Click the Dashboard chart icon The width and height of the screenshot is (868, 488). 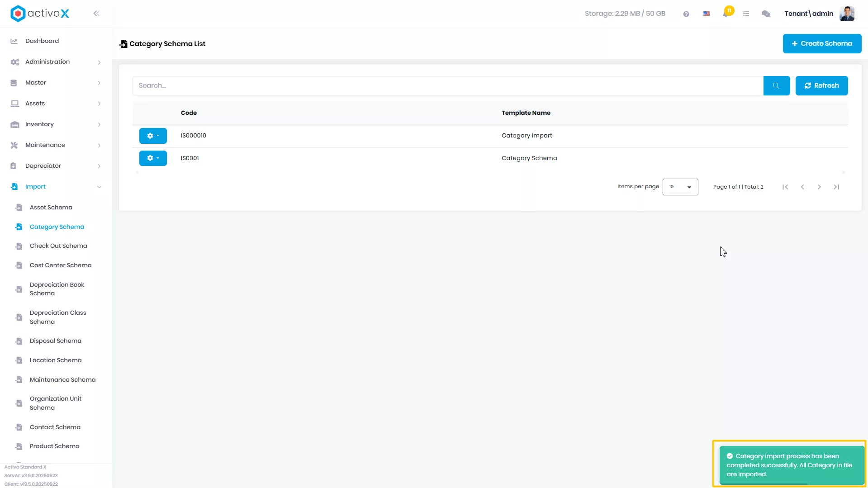click(x=14, y=41)
